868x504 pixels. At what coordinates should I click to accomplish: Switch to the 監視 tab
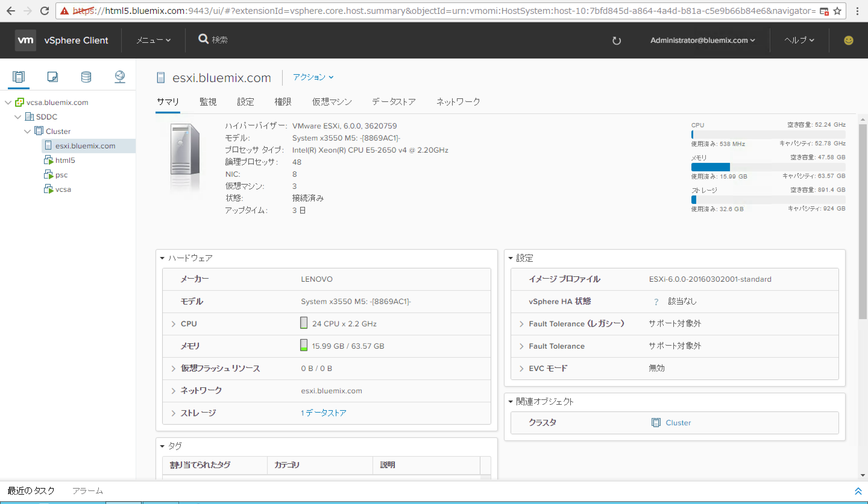[208, 102]
